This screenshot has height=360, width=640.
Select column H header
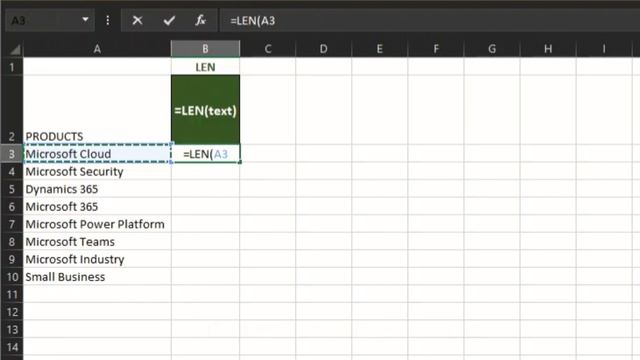(x=548, y=49)
